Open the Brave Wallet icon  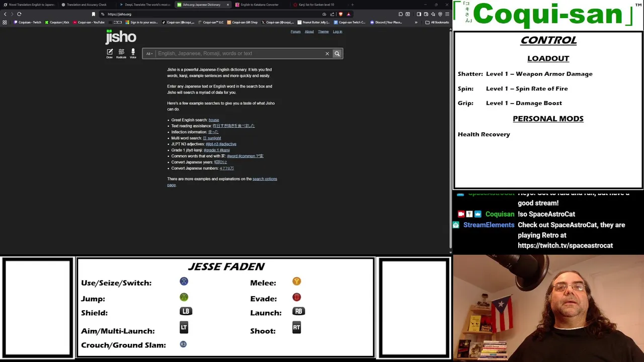(x=426, y=14)
